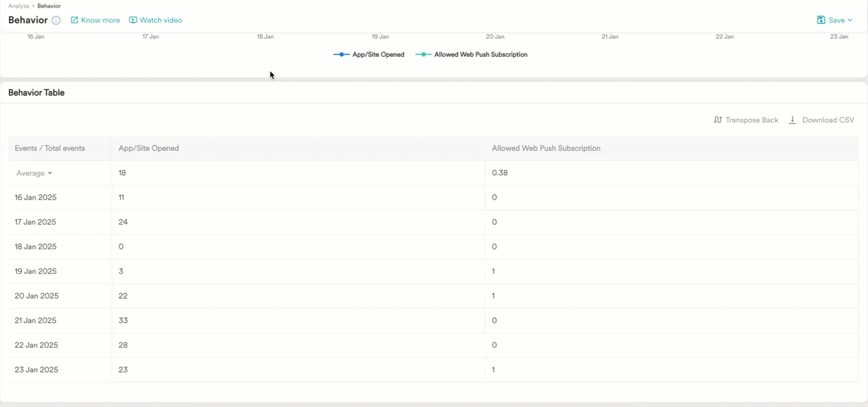Click the App/Site Opened column header
Viewport: 868px width, 407px height.
pyautogui.click(x=149, y=148)
